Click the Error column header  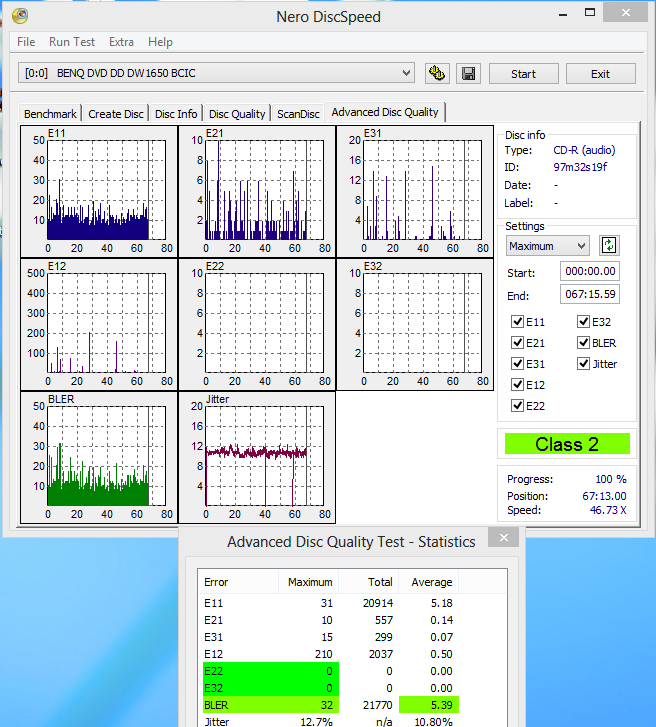click(238, 582)
